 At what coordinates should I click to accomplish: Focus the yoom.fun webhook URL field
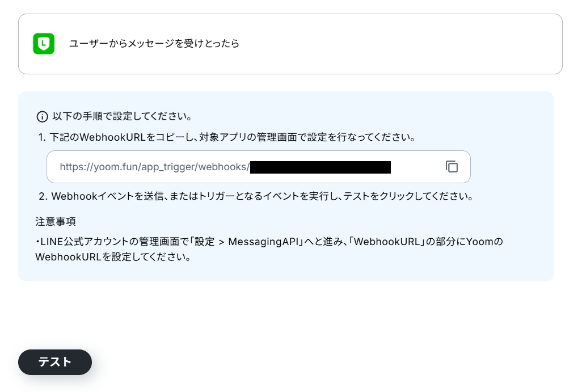[258, 167]
